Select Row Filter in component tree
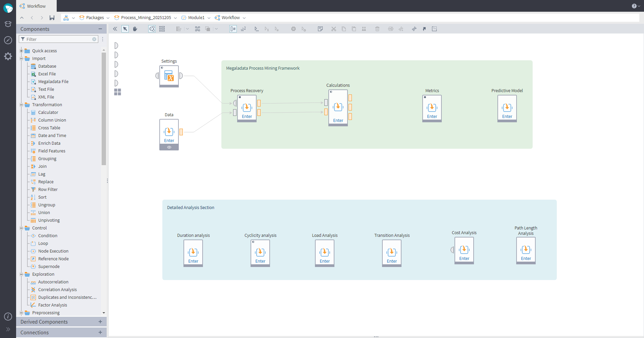644x338 pixels. 48,190
